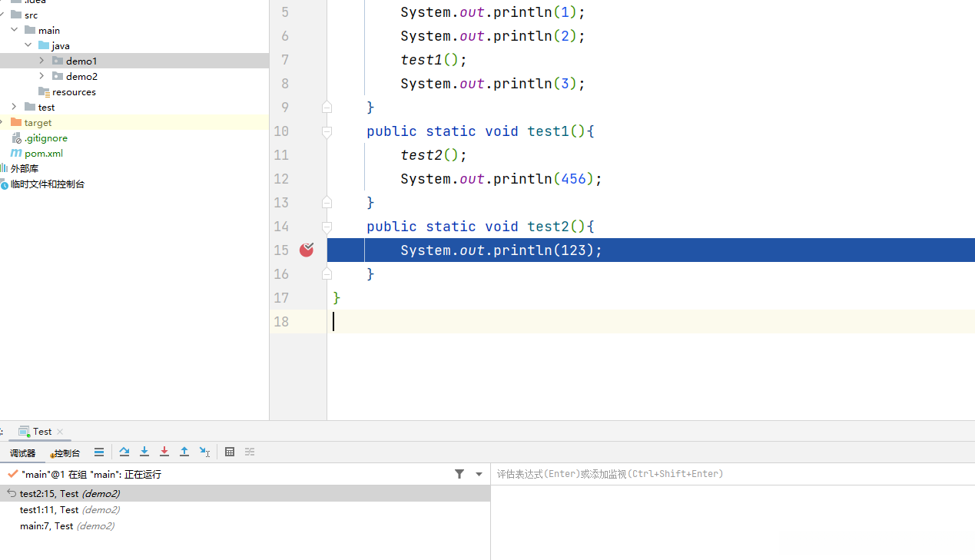The width and height of the screenshot is (975, 560).
Task: Click the Show Execution Point lines icon
Action: (99, 452)
